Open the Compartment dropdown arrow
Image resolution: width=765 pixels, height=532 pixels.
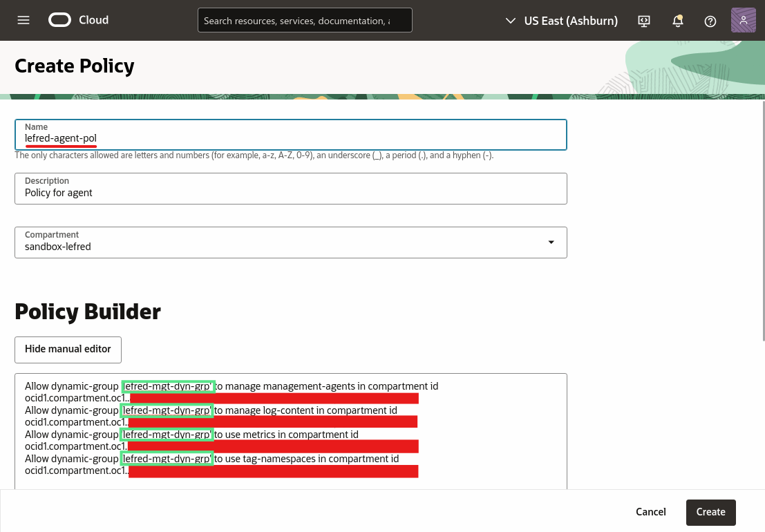[x=551, y=242]
